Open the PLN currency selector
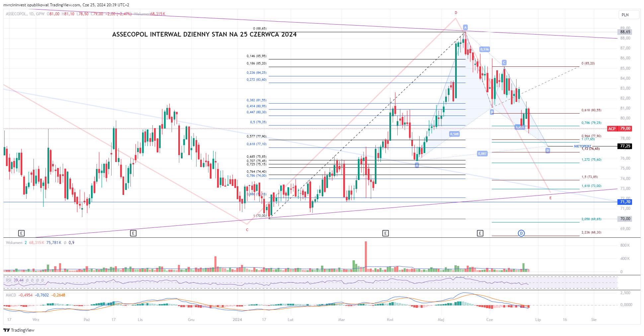Image resolution: width=644 pixels, height=336 pixels. [629, 15]
